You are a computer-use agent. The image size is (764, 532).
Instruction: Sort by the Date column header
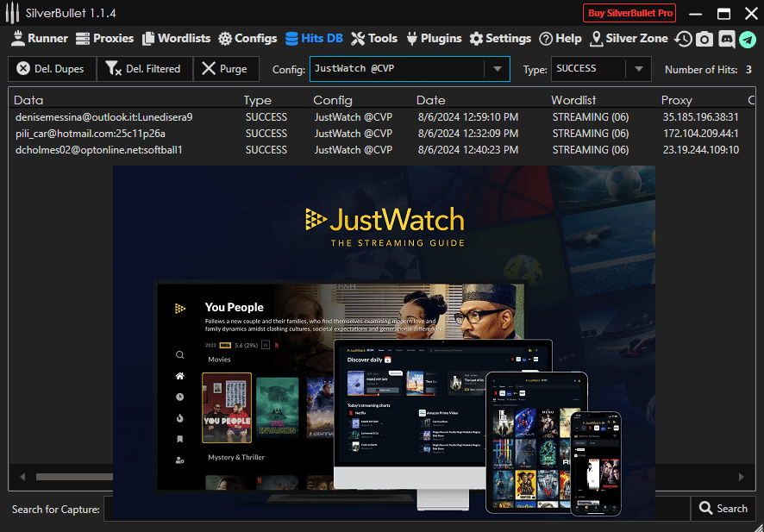pyautogui.click(x=431, y=100)
